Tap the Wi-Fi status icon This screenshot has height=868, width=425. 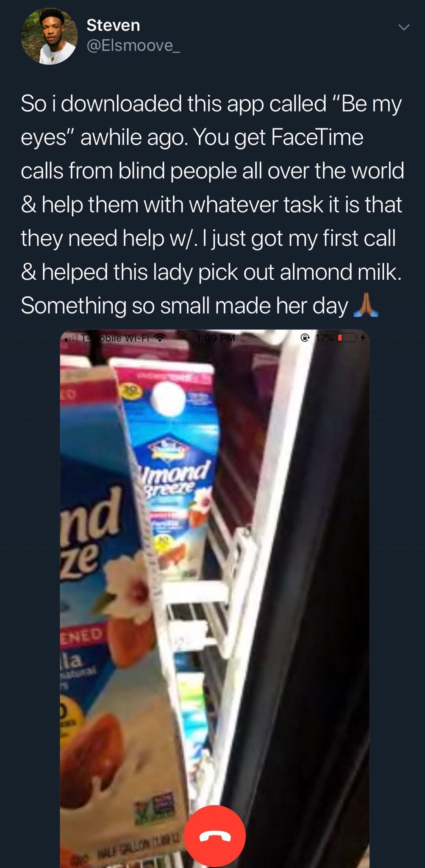click(x=160, y=338)
